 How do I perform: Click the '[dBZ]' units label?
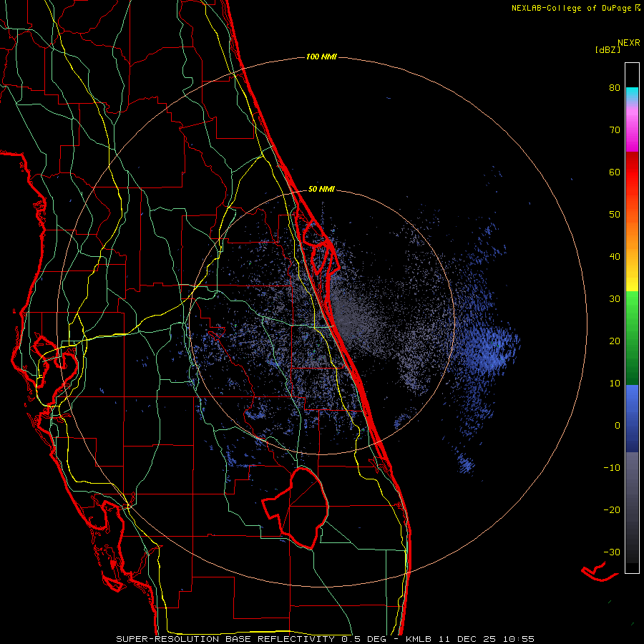coord(608,49)
